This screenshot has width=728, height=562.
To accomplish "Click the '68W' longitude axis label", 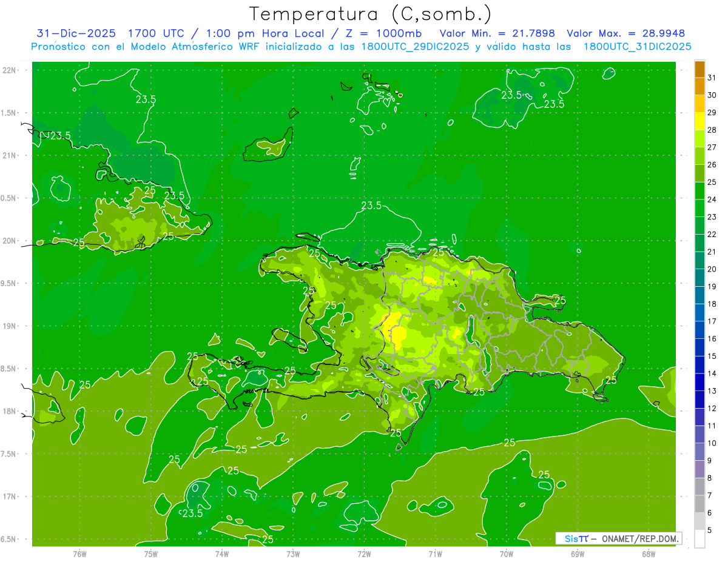I will point(649,554).
